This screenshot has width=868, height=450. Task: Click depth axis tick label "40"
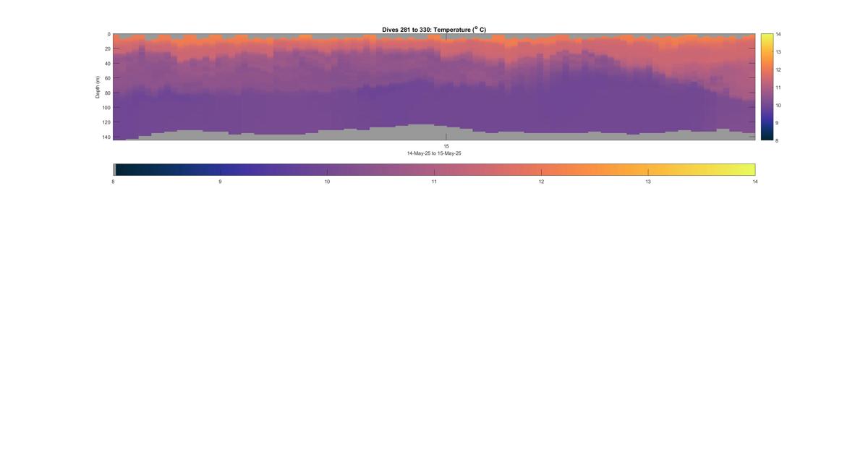coord(108,64)
